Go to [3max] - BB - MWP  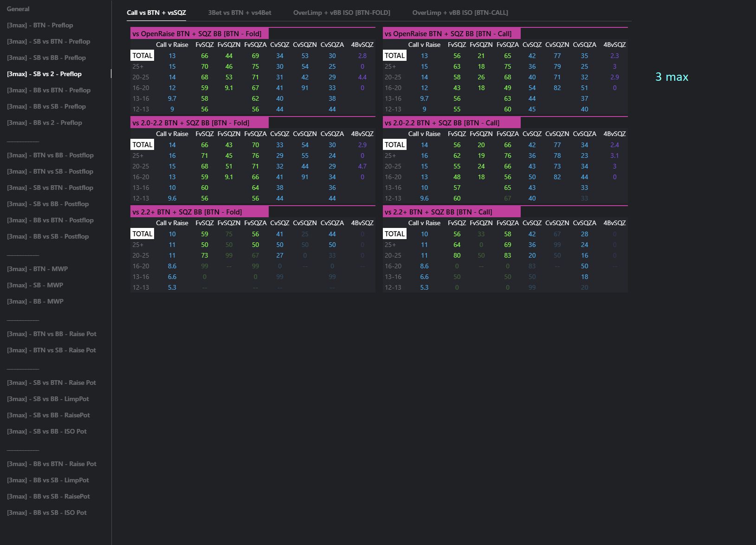[35, 301]
